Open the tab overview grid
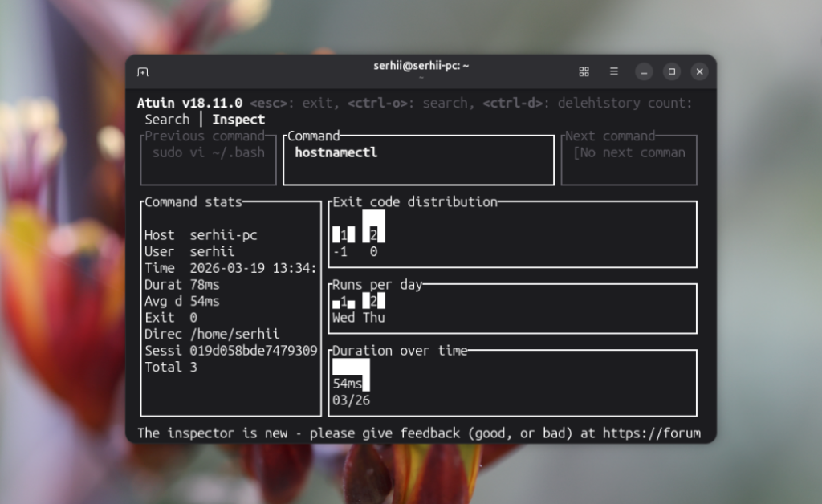Viewport: 822px width, 504px height. (x=584, y=71)
